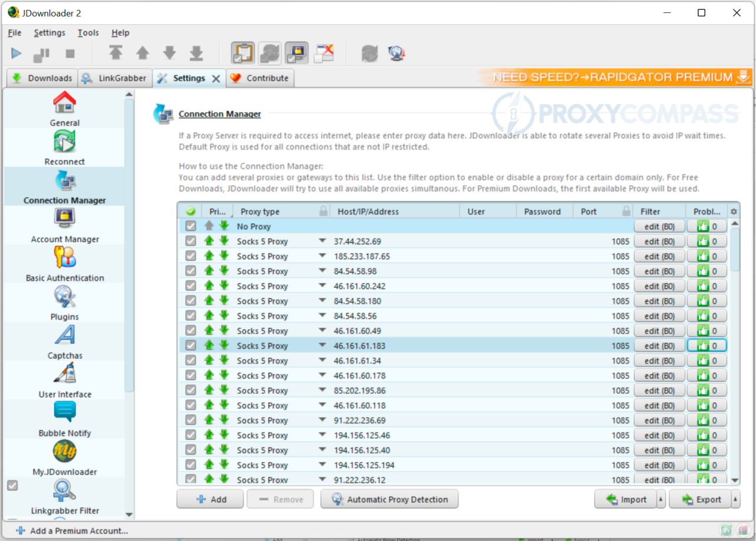756x541 pixels.
Task: Open the Import dropdown arrow
Action: point(660,499)
